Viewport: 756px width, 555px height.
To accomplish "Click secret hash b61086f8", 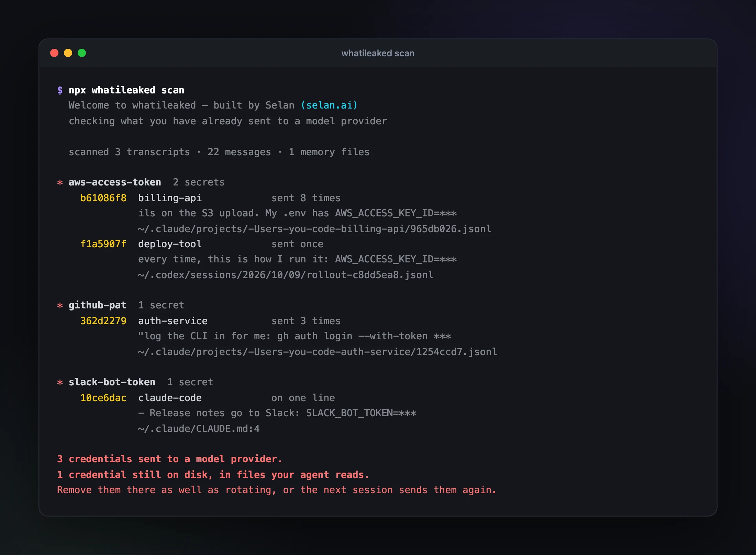I will 103,198.
